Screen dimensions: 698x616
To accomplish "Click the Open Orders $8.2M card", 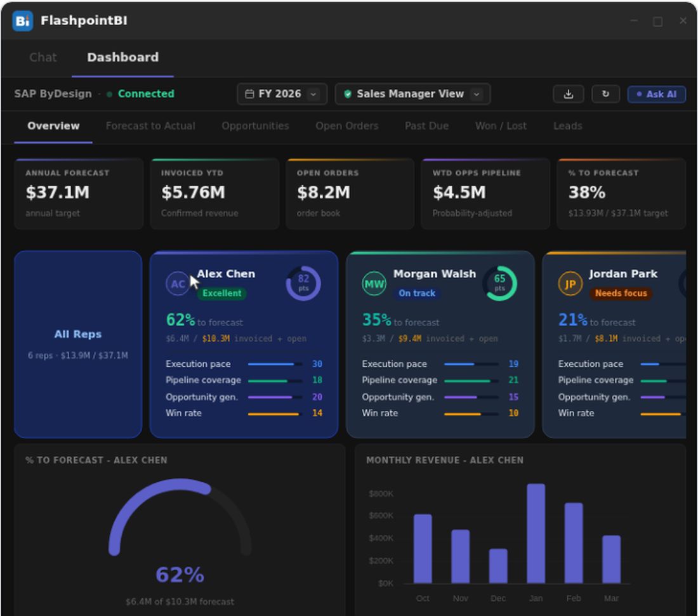I will (x=350, y=193).
